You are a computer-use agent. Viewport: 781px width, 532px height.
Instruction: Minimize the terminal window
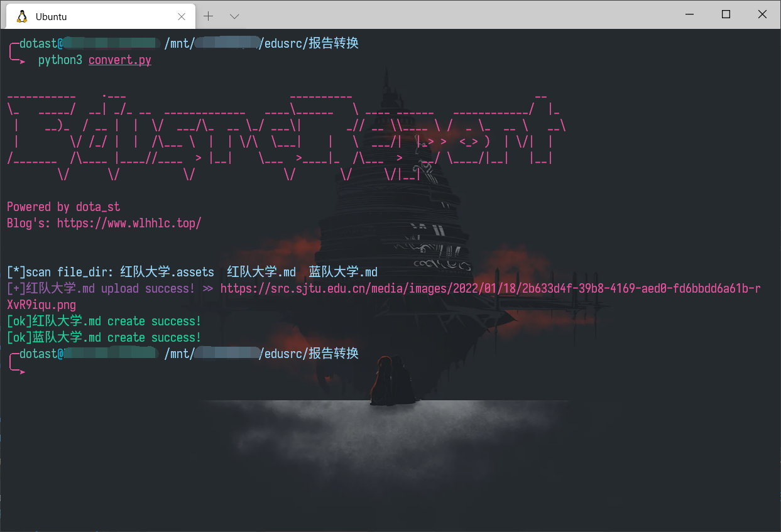pos(689,14)
